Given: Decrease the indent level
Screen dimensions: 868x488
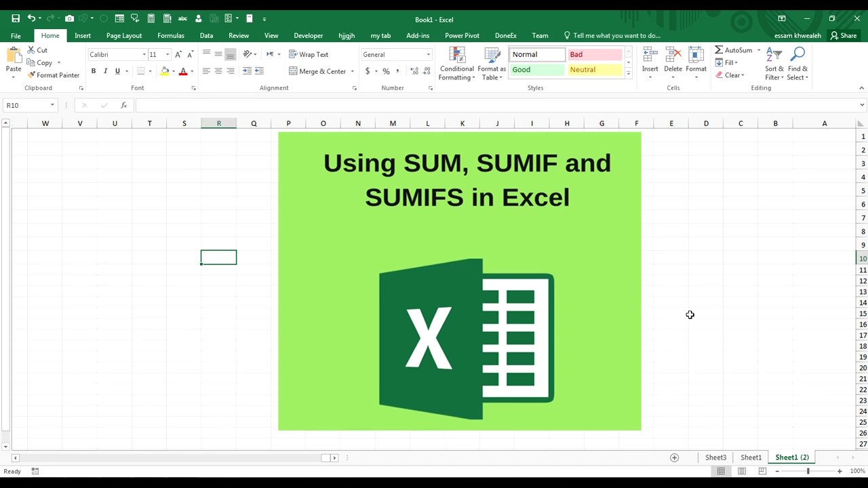Looking at the screenshot, I should [247, 71].
